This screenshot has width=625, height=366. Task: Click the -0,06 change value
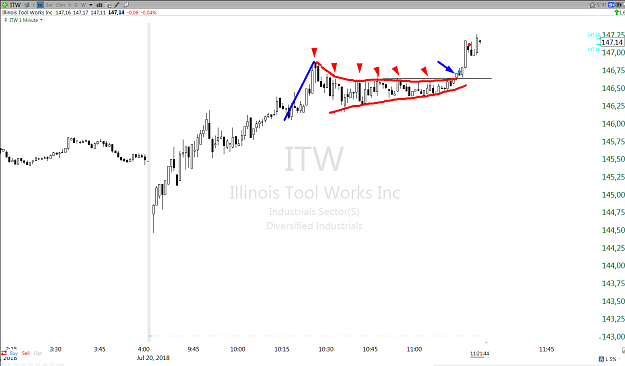coord(132,13)
